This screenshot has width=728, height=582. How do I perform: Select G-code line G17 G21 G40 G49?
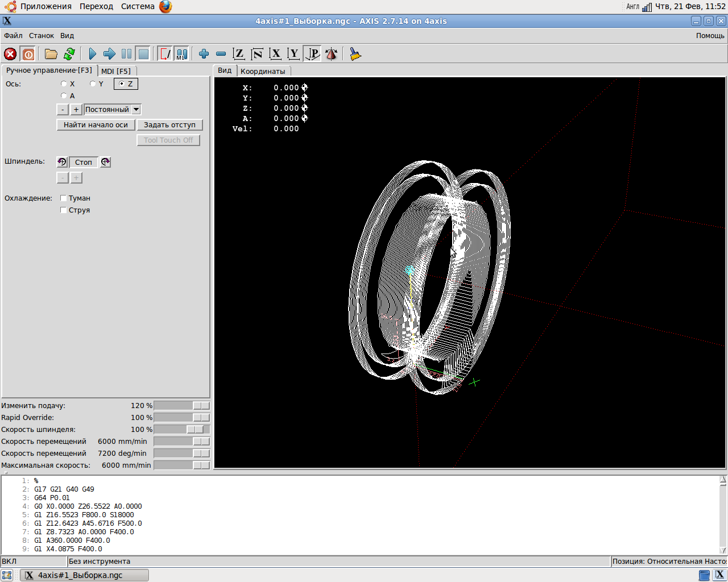click(x=64, y=489)
